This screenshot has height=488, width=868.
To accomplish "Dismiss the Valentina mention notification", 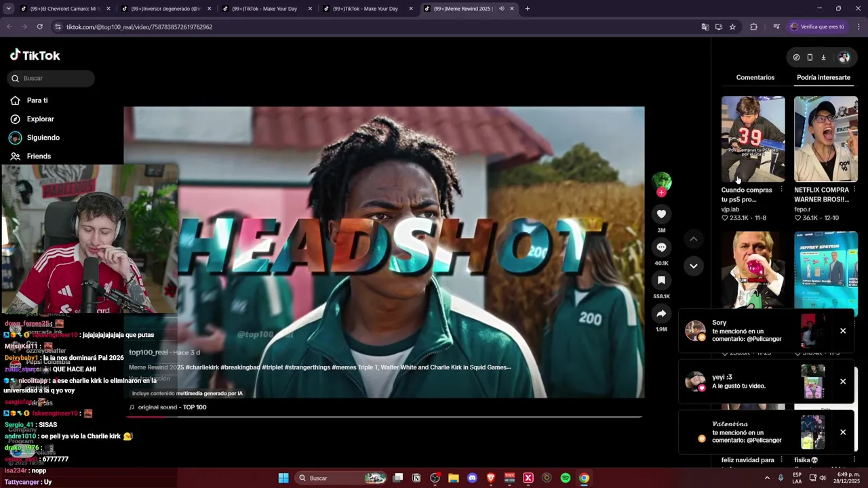I will click(843, 432).
